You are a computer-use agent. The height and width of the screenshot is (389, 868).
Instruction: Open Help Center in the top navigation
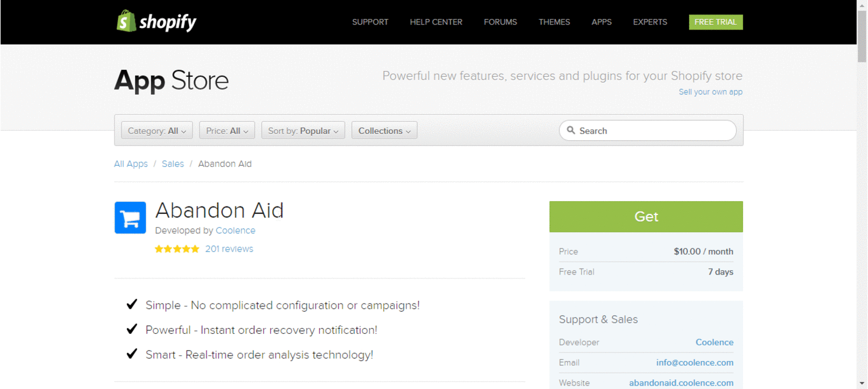pyautogui.click(x=436, y=22)
